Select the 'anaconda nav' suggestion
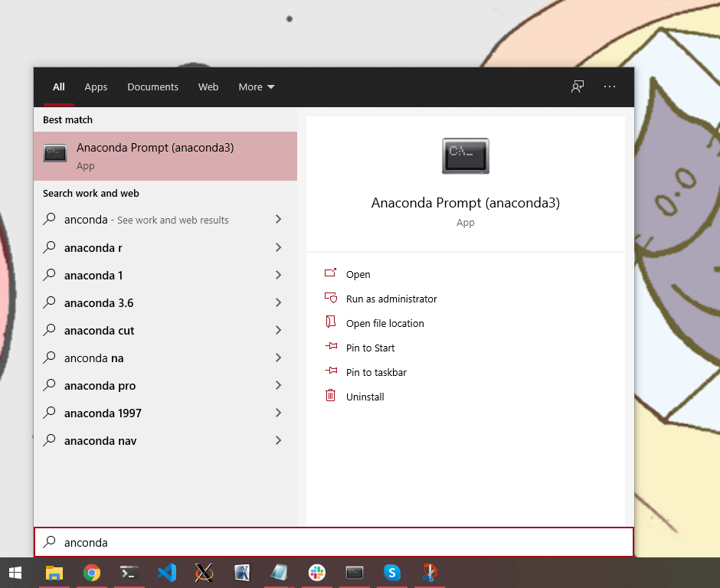The height and width of the screenshot is (588, 720). coord(165,440)
